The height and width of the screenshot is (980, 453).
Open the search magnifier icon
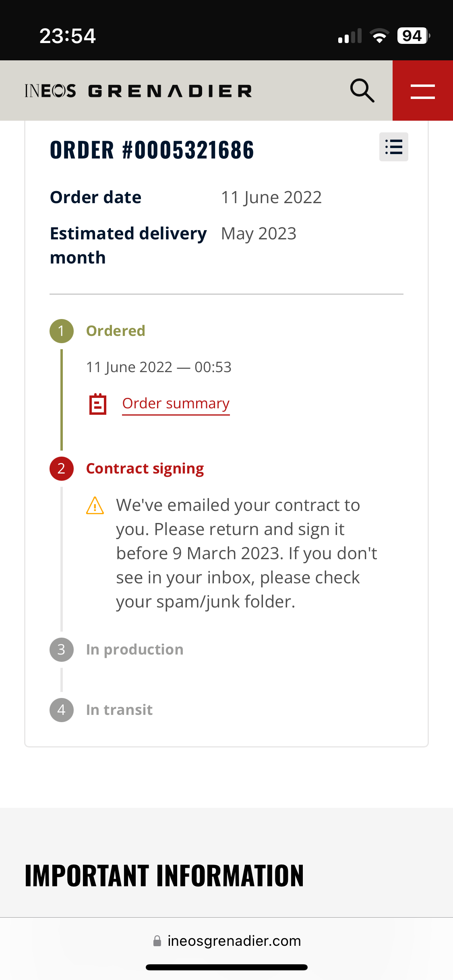pyautogui.click(x=362, y=91)
